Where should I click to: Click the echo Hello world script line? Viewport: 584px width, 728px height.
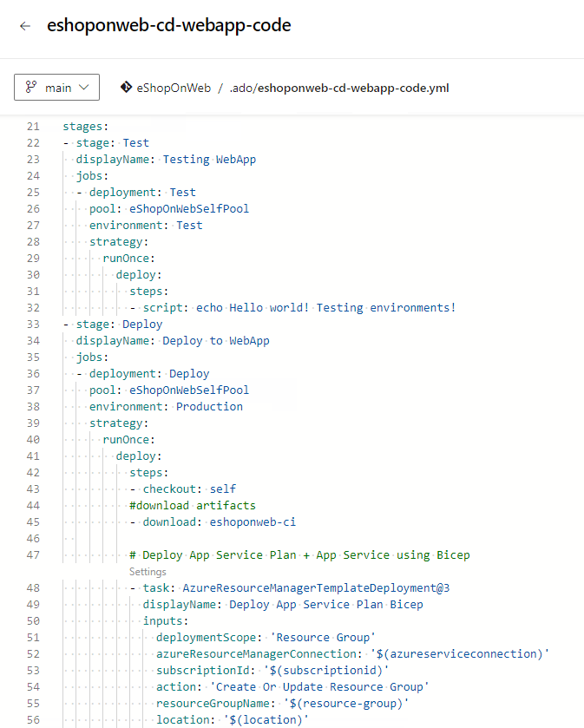pyautogui.click(x=299, y=307)
